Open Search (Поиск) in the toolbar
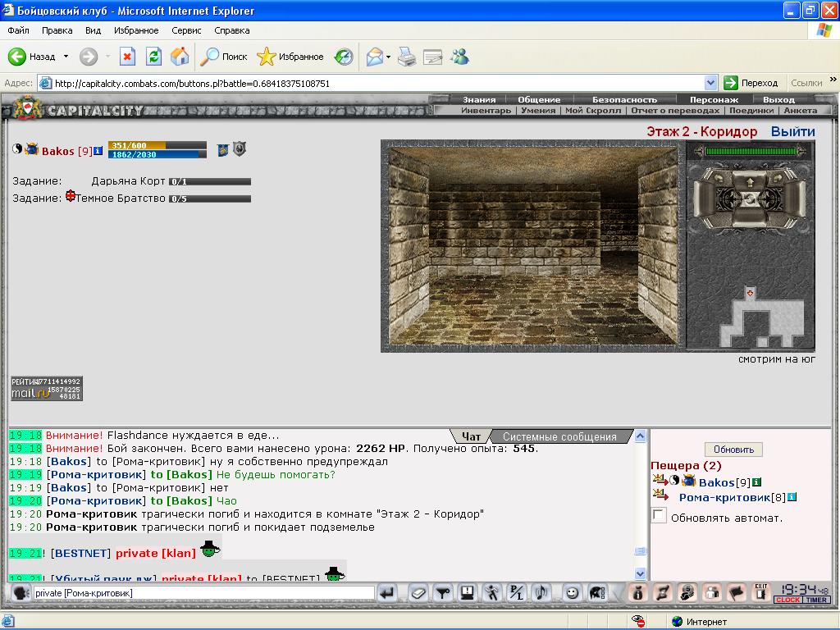This screenshot has width=840, height=630. pyautogui.click(x=224, y=57)
